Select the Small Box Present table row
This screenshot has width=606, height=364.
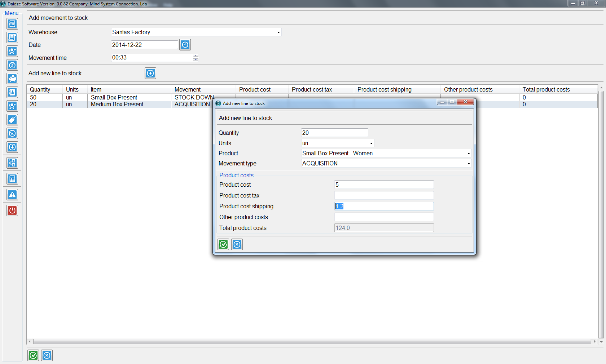114,97
